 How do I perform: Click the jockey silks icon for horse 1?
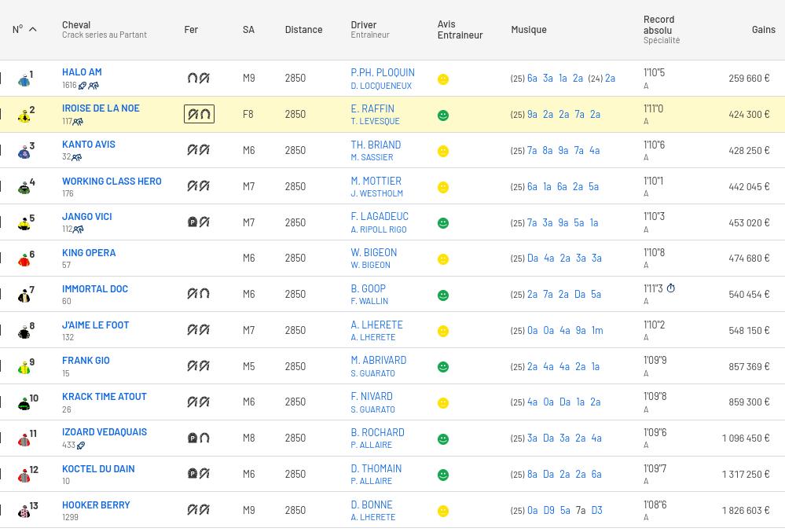[24, 79]
